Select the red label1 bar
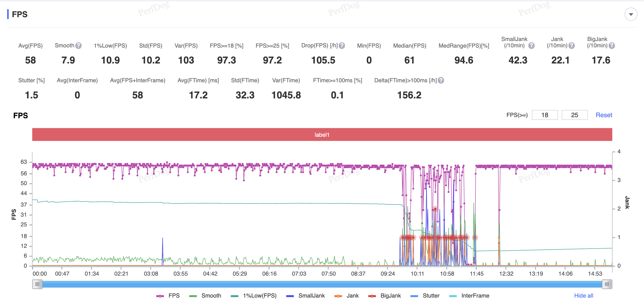The width and height of the screenshot is (644, 301). click(322, 135)
